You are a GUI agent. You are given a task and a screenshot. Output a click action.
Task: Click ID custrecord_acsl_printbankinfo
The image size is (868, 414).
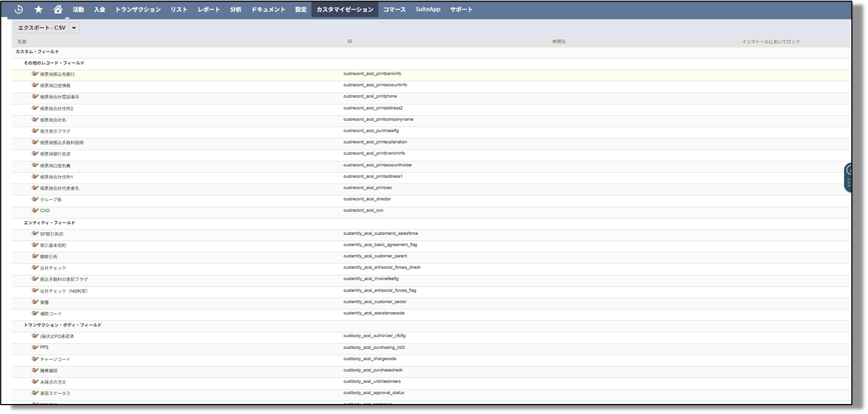[x=372, y=73]
